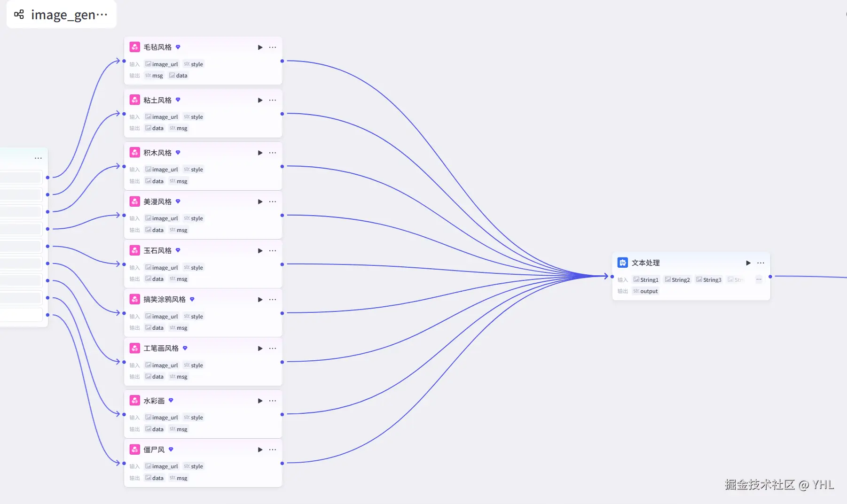The width and height of the screenshot is (847, 504).
Task: Click style input of 工笔画风格 node
Action: 194,365
